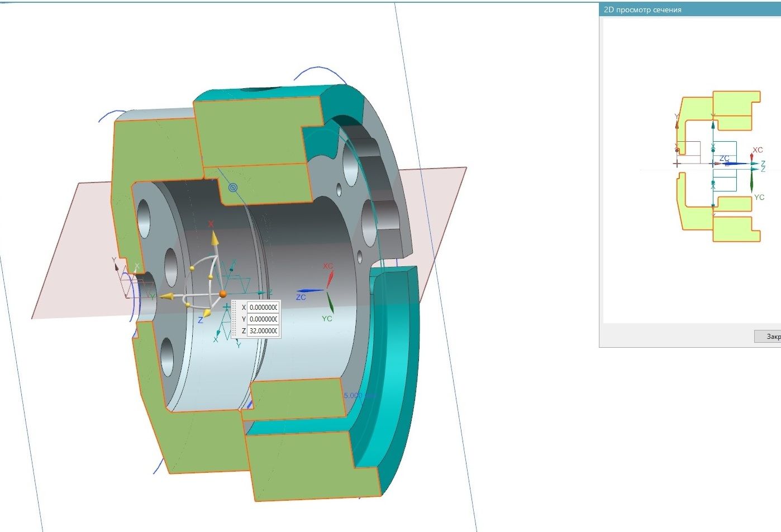Select the manipulator's X-axis arrow handle
Screen dimensions: 781x532
point(214,238)
